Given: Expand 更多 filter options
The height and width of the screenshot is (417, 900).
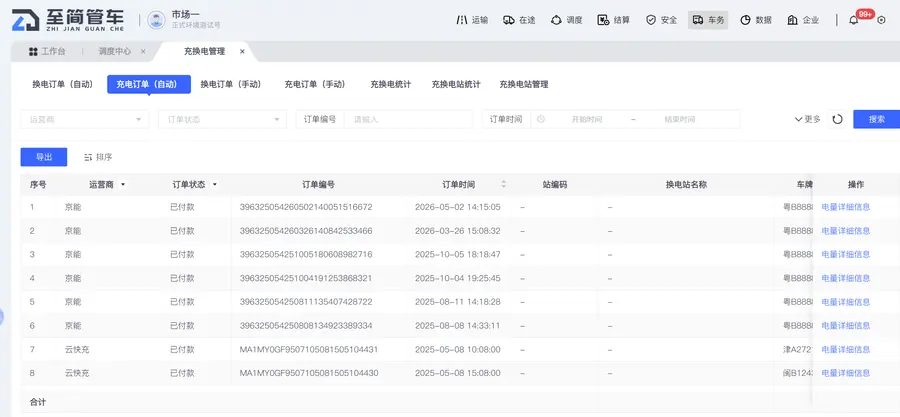Looking at the screenshot, I should tap(807, 119).
